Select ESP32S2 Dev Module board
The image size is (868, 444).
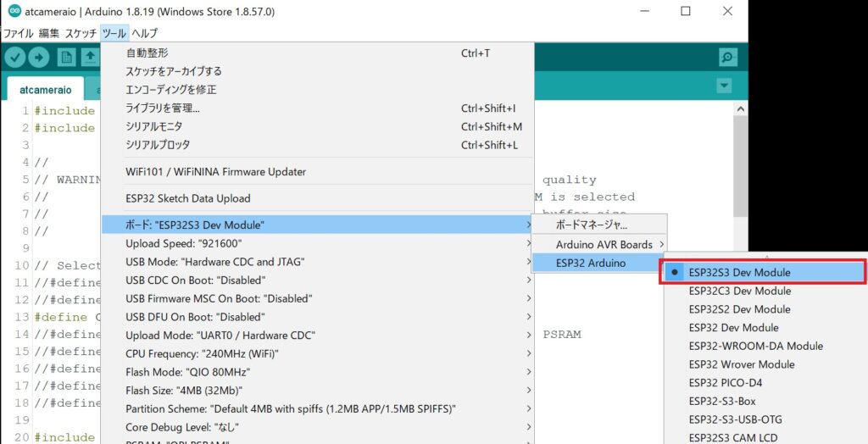coord(765,309)
